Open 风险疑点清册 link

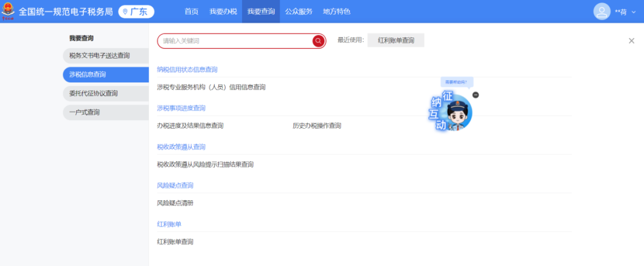175,203
